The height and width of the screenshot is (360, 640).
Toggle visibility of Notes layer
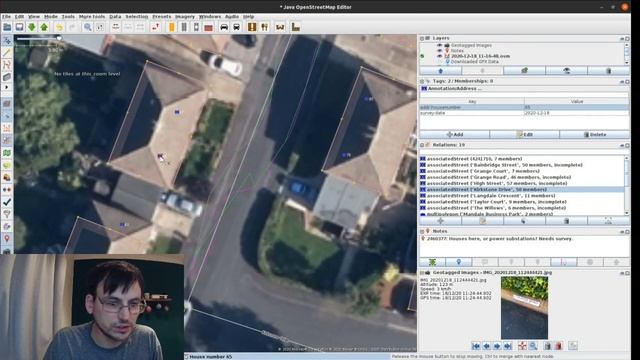(439, 51)
